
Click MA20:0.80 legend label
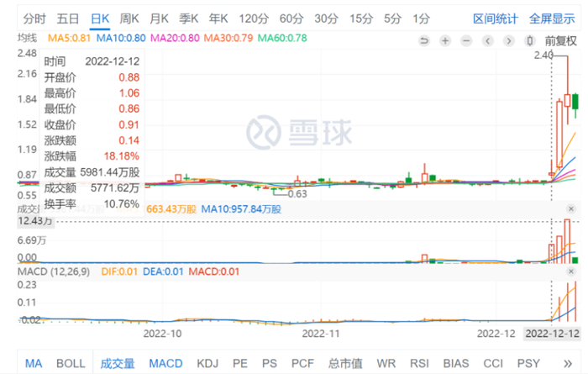(175, 39)
